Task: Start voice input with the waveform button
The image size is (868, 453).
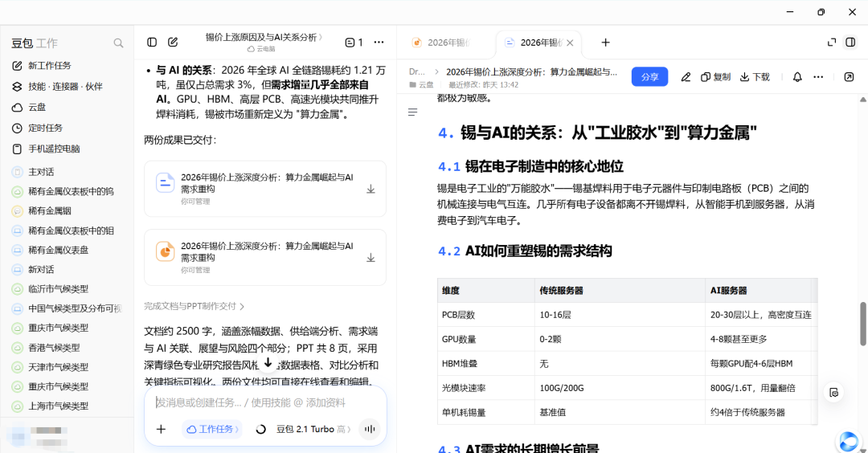Action: (369, 429)
